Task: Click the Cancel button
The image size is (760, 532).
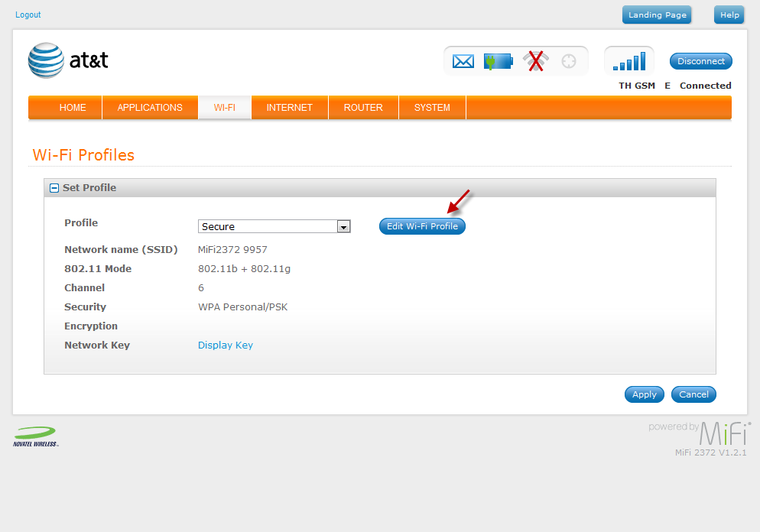Action: (x=693, y=394)
